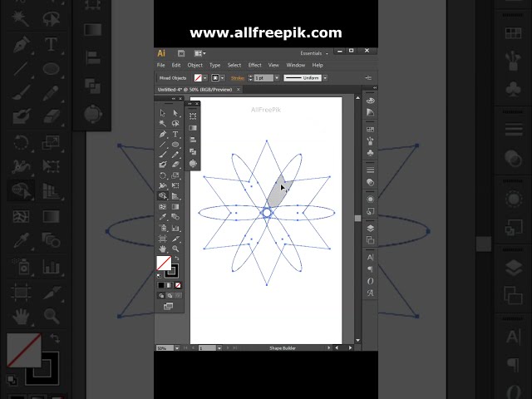Open the Color Guide panel

tap(370, 112)
